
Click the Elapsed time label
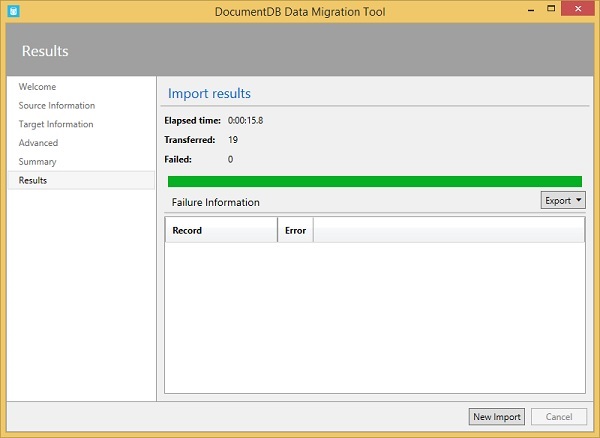pos(192,121)
